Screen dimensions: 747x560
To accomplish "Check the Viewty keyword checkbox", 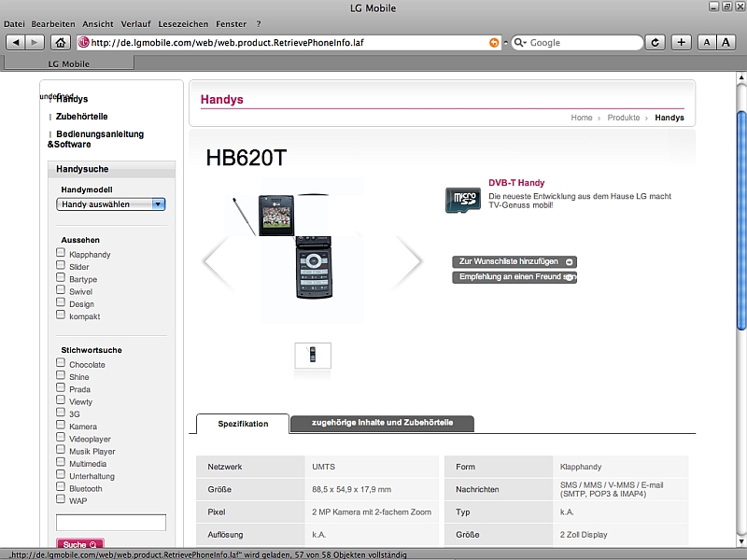I will point(61,399).
